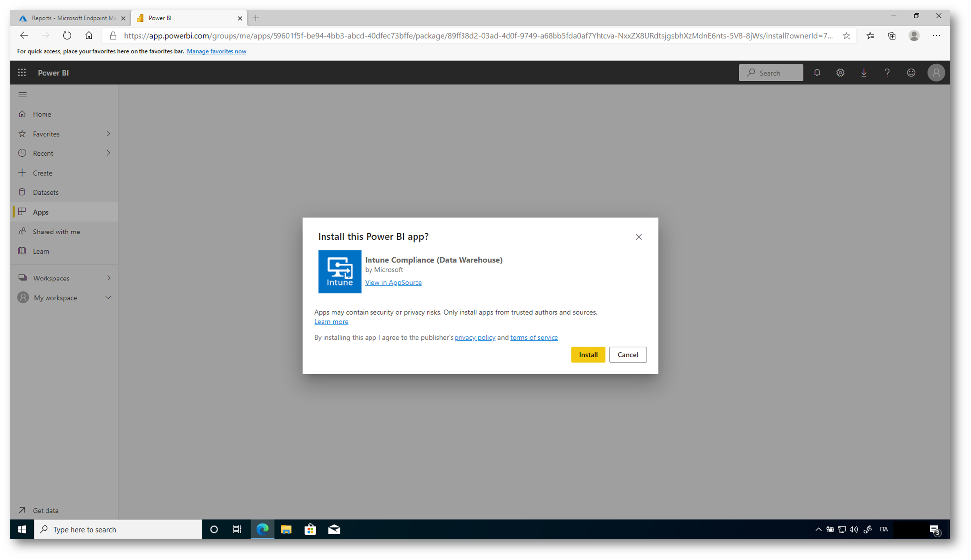
Task: Click the browser home icon
Action: click(x=89, y=35)
